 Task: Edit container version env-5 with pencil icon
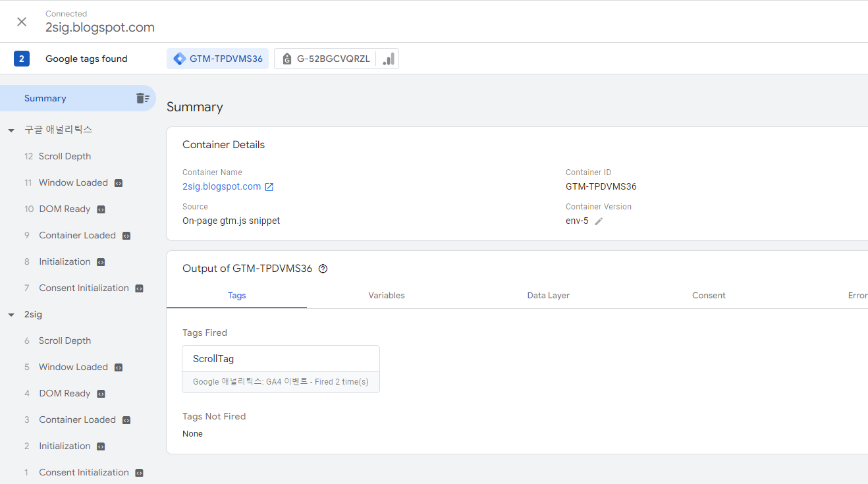(599, 221)
